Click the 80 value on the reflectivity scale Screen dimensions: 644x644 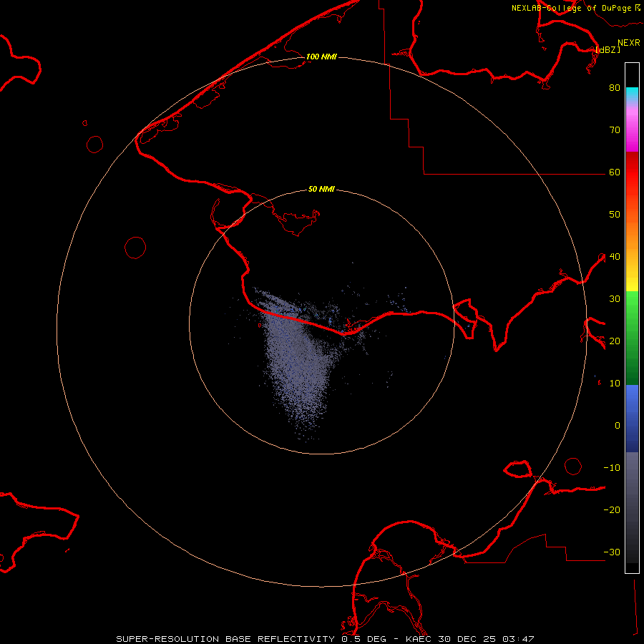tap(615, 87)
